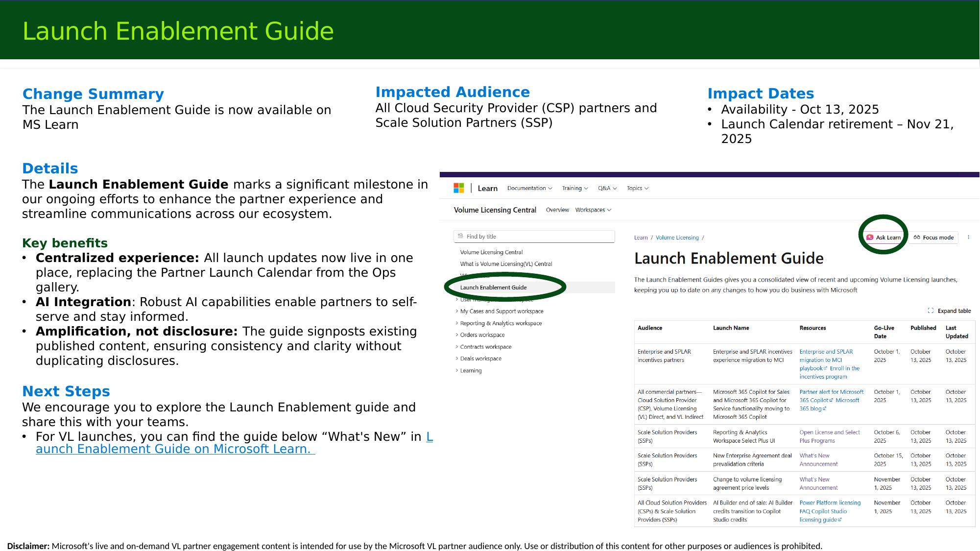The image size is (980, 551).
Task: Expand Reporting & Analytics workspace node
Action: (x=499, y=323)
